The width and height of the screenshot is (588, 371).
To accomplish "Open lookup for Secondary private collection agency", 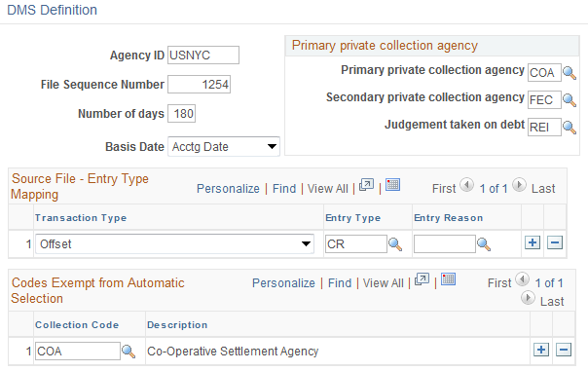I will tap(570, 99).
